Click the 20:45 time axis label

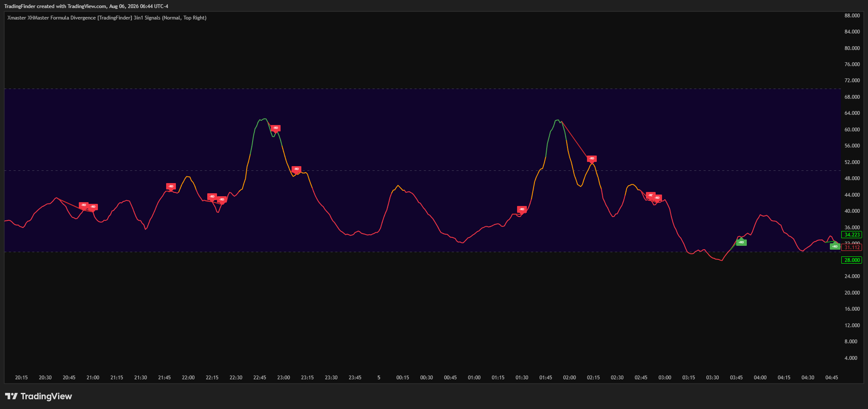[x=69, y=378]
